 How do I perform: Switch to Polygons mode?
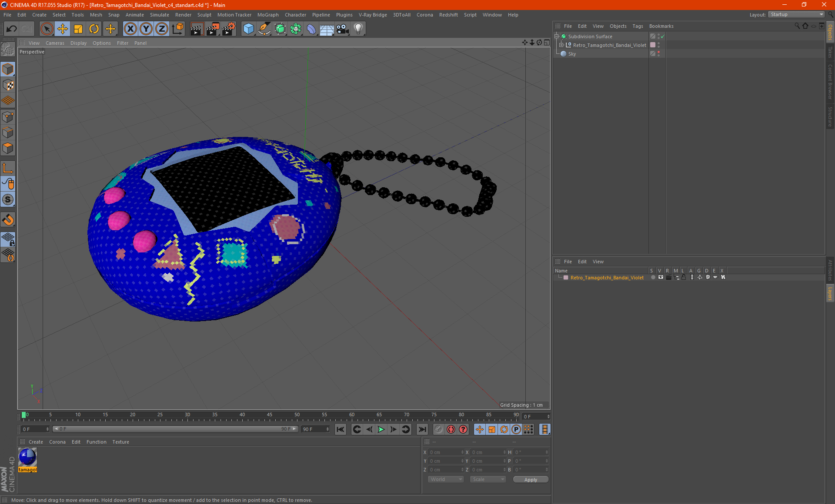(x=8, y=148)
